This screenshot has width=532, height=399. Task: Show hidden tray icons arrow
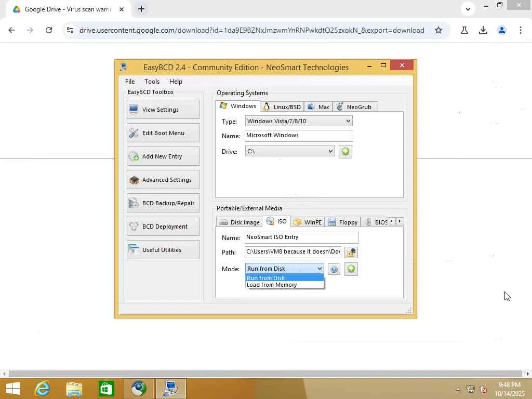[458, 389]
